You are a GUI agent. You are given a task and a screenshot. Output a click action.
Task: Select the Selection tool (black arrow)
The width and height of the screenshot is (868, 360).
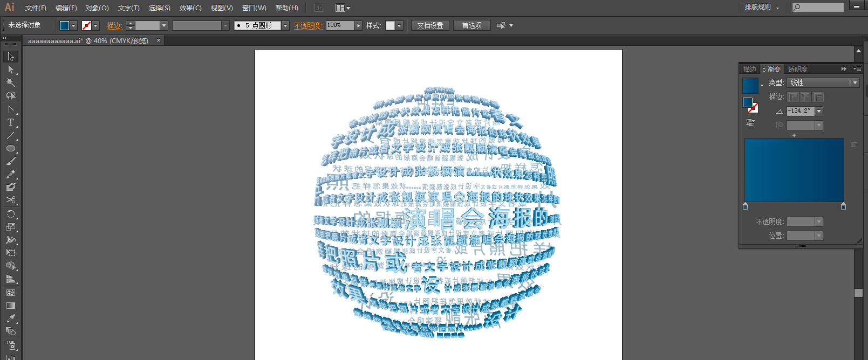coord(11,57)
